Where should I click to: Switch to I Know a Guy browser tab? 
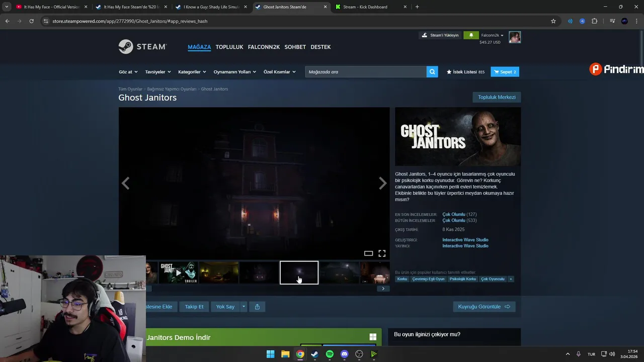pyautogui.click(x=211, y=7)
